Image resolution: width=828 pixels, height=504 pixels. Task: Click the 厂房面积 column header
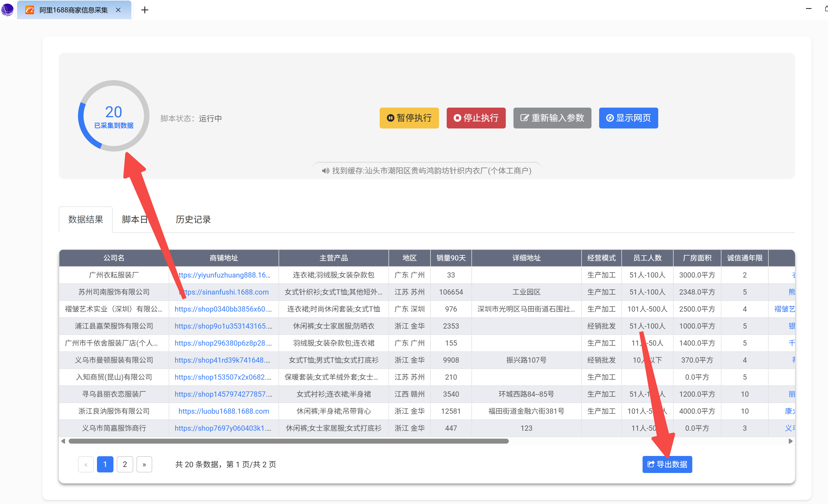click(x=697, y=258)
